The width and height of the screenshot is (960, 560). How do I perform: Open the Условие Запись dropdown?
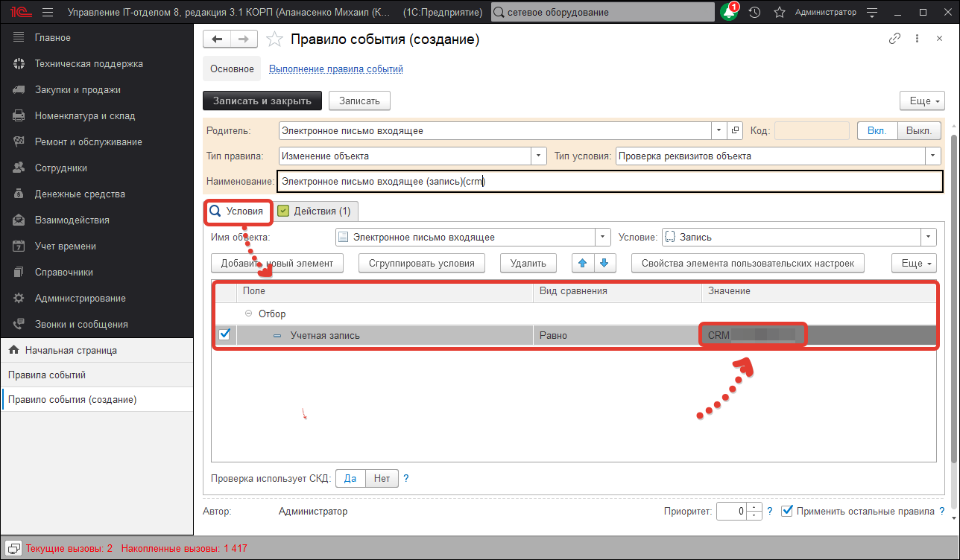click(x=929, y=236)
